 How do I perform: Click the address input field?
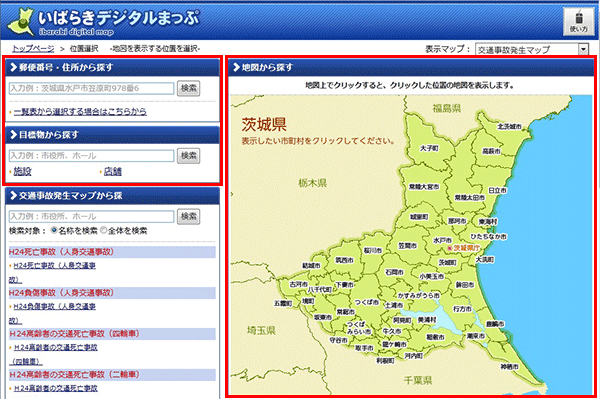[91, 88]
